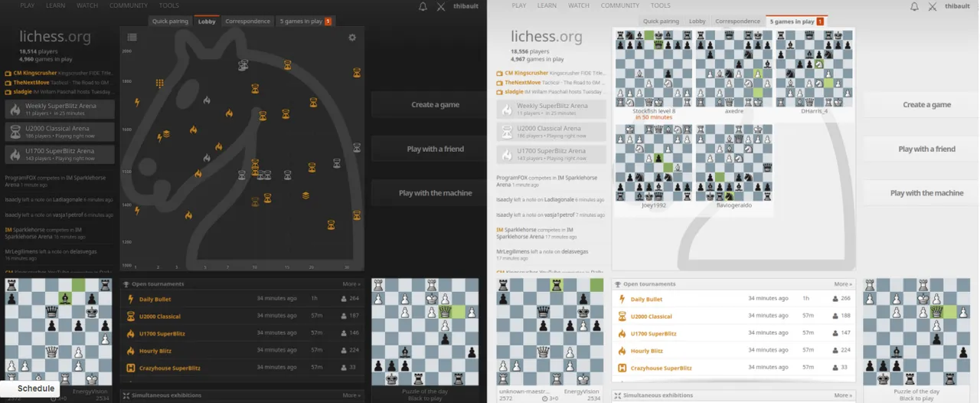Click More link beside dark-theme Open tournaments

coord(351,284)
